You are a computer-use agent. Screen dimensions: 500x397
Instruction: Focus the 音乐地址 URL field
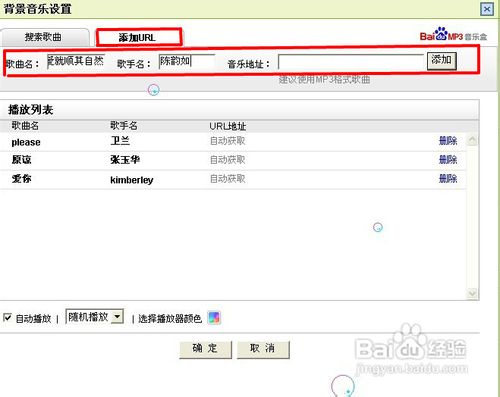pyautogui.click(x=351, y=62)
